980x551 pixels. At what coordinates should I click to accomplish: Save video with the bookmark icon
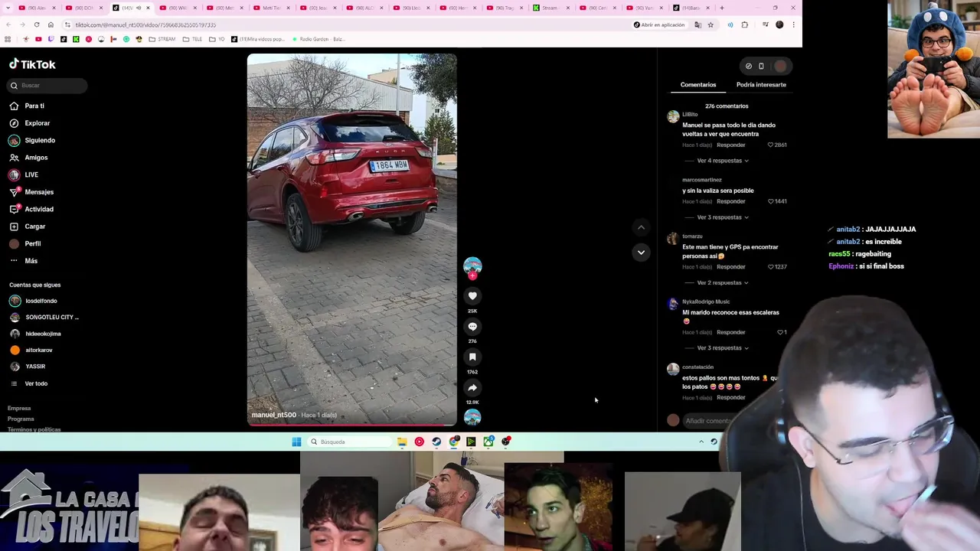472,357
